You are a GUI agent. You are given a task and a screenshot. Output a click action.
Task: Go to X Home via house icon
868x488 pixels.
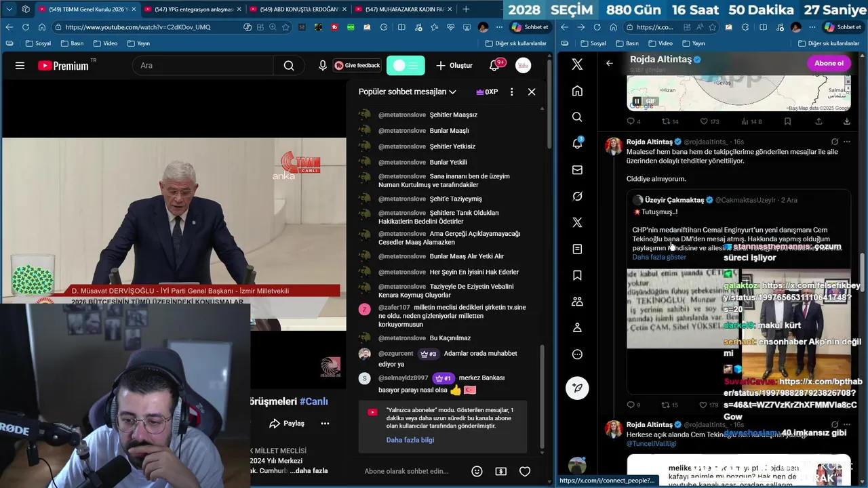tap(577, 91)
